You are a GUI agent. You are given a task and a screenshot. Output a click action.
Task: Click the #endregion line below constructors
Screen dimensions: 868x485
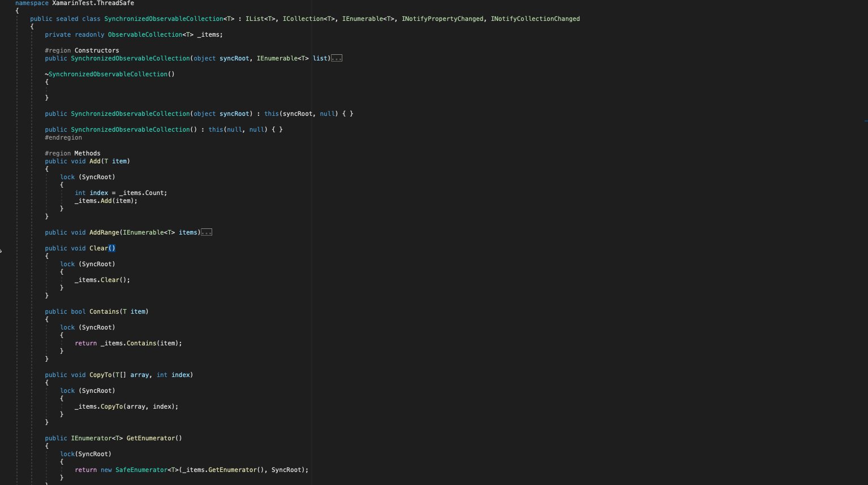click(x=63, y=137)
